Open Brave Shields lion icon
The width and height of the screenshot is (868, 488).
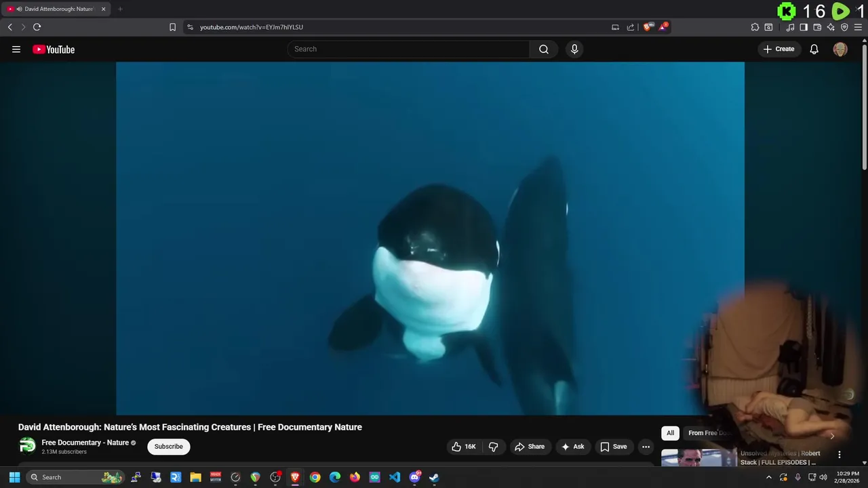(648, 27)
